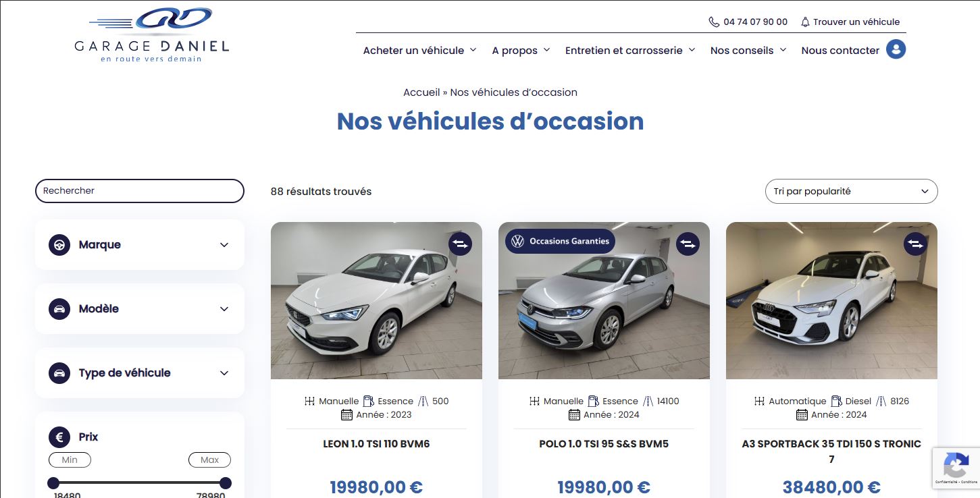
Task: Click the reCAPTCHA badge icon
Action: point(956,467)
